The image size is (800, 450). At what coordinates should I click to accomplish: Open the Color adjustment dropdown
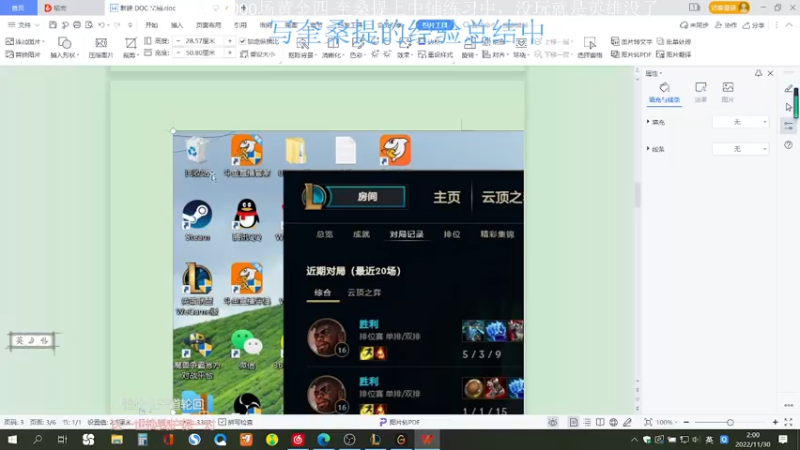pyautogui.click(x=357, y=55)
